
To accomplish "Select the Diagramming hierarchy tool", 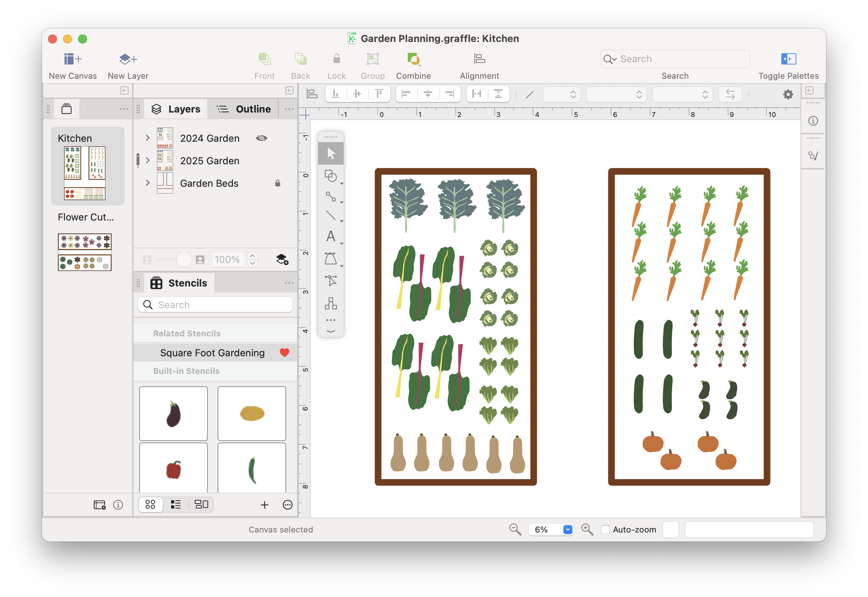I will [x=331, y=303].
